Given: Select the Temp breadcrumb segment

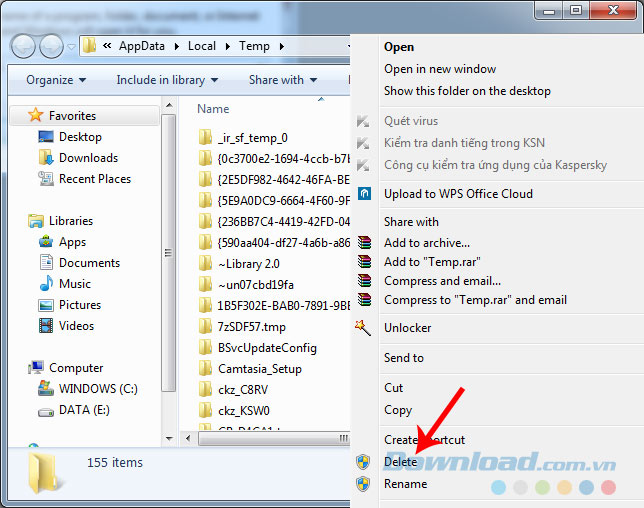Looking at the screenshot, I should click(x=254, y=46).
